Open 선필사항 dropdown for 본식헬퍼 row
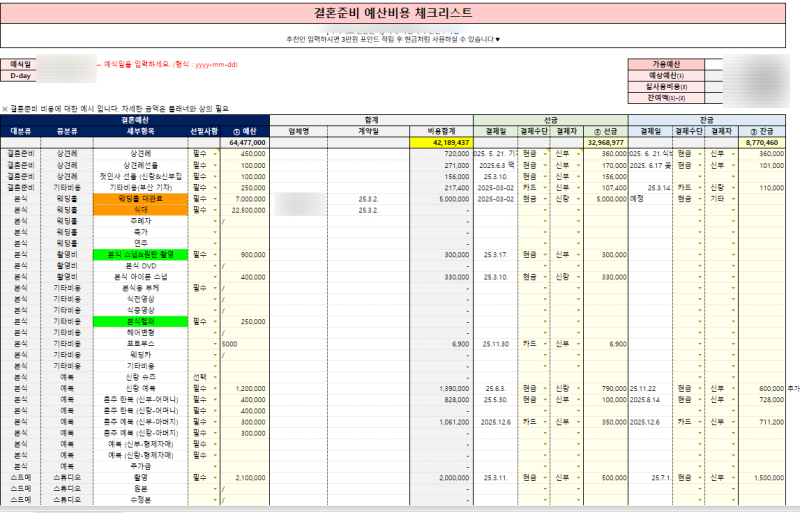Screen dimensions: 800x513 [x=215, y=322]
